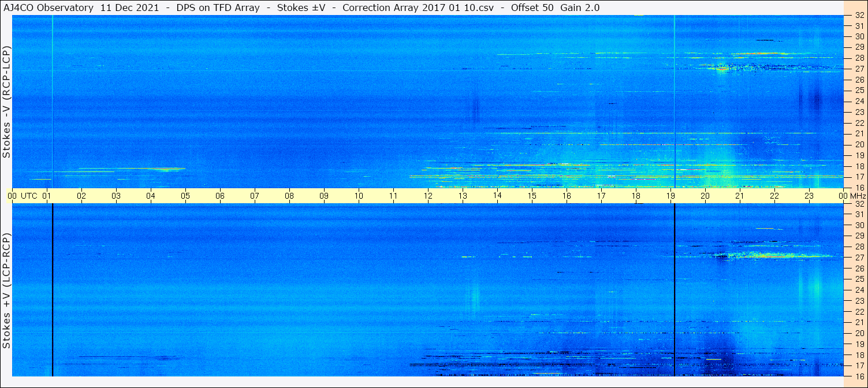The width and height of the screenshot is (868, 388).
Task: Select the 17 hour tick on the time axis
Action: (601, 196)
